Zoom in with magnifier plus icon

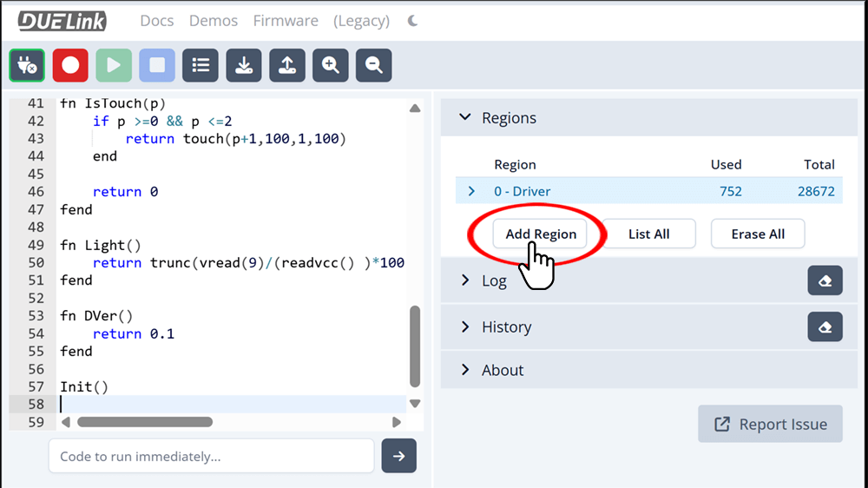pos(331,65)
